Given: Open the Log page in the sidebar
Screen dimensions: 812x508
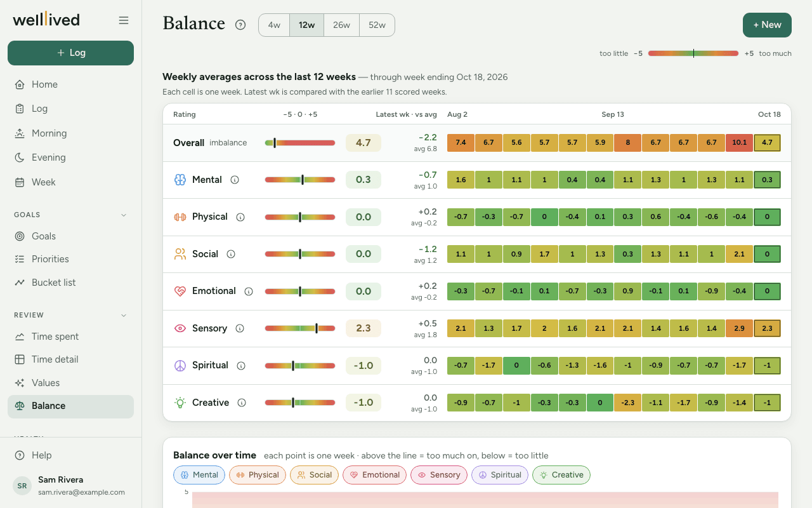Looking at the screenshot, I should pos(70,109).
